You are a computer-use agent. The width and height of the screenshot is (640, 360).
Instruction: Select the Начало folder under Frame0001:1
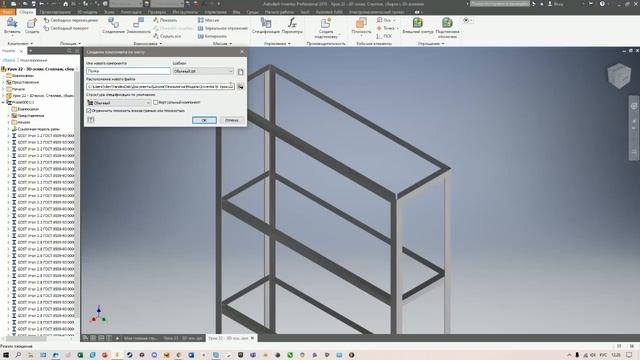tap(24, 122)
